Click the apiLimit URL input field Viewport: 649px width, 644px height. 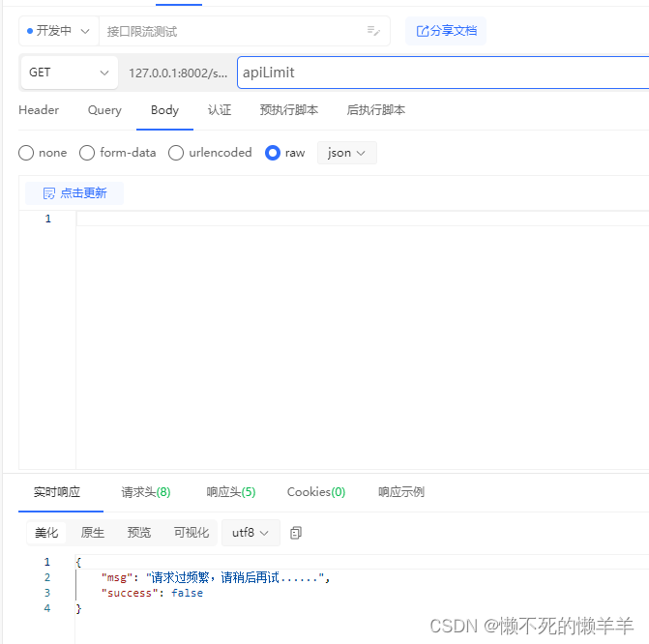(x=443, y=73)
